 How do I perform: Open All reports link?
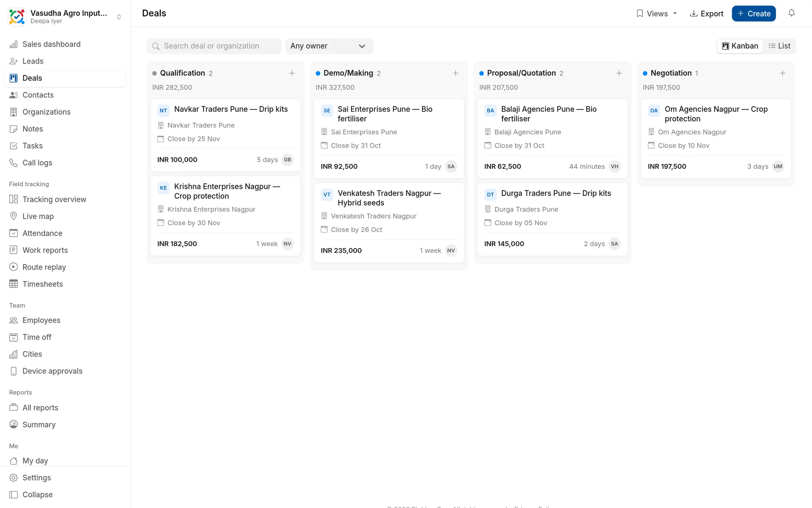pyautogui.click(x=65, y=408)
